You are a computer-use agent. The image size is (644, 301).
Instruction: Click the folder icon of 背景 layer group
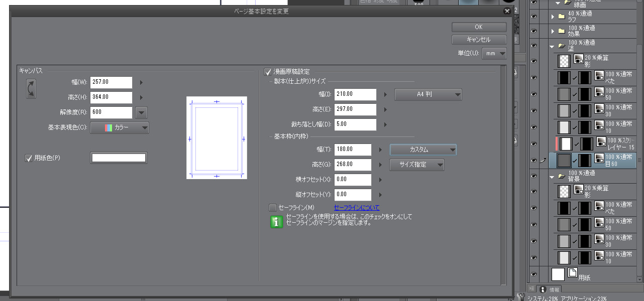pyautogui.click(x=562, y=176)
